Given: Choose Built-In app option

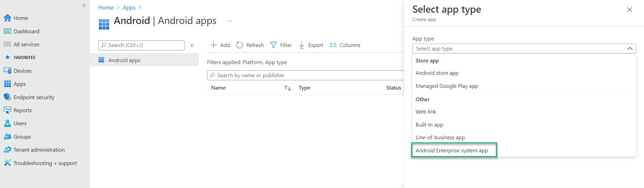Looking at the screenshot, I should tap(524, 125).
